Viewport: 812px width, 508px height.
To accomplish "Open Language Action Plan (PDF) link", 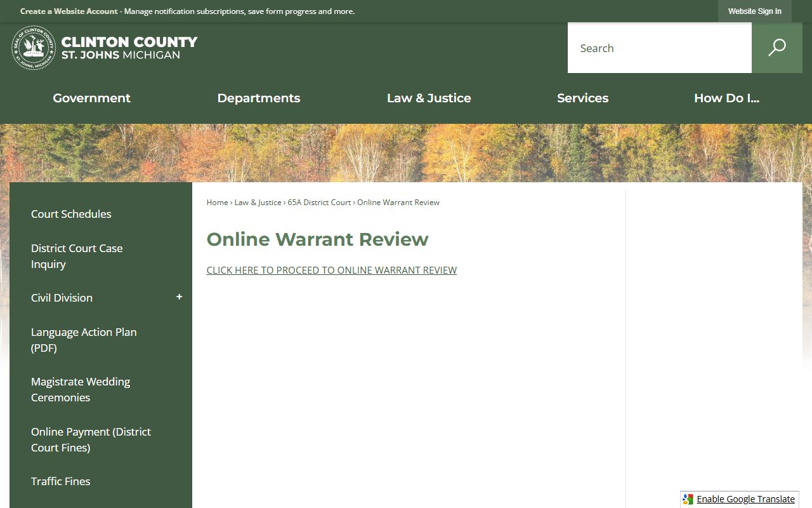I will point(84,340).
